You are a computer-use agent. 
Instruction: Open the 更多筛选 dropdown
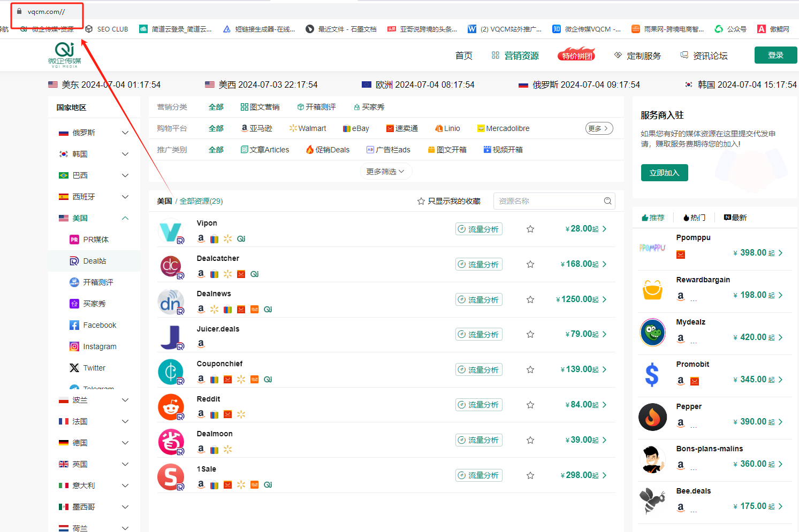click(385, 172)
